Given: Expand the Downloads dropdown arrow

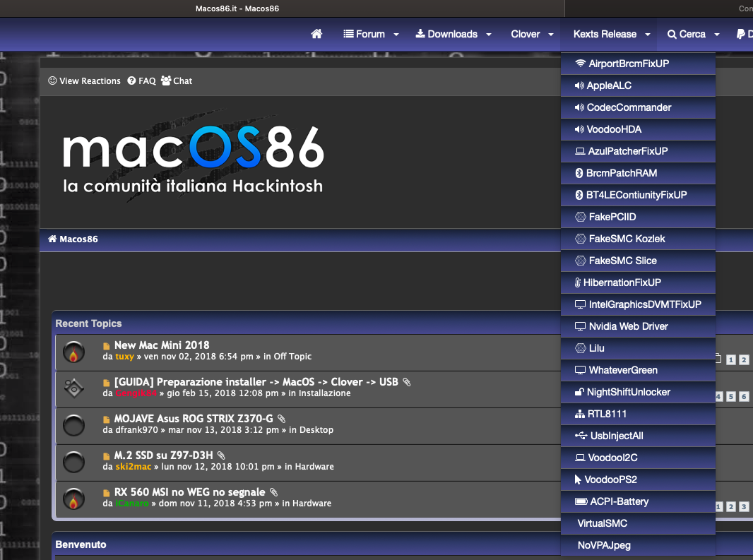Looking at the screenshot, I should 489,35.
